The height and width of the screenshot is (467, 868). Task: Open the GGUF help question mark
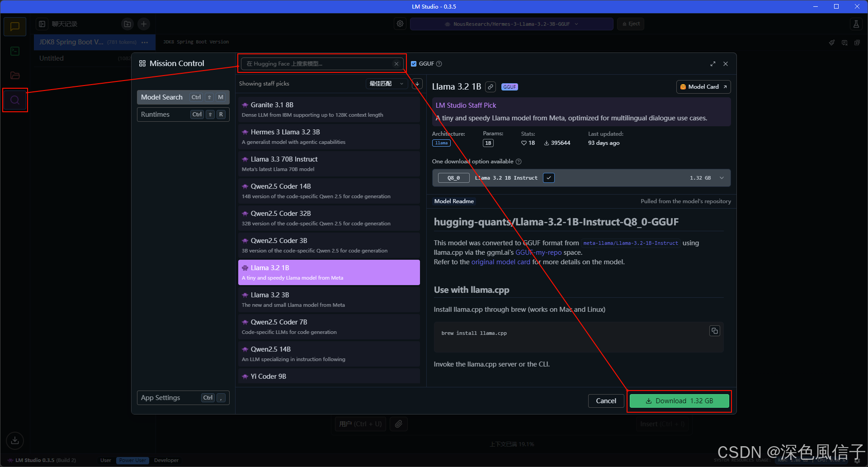pyautogui.click(x=439, y=64)
